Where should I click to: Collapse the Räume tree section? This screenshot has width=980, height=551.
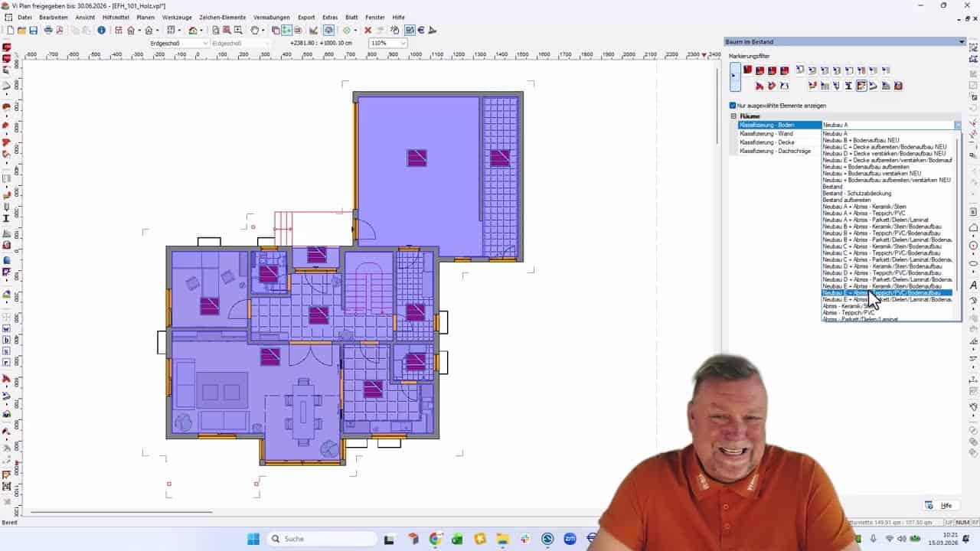(733, 116)
